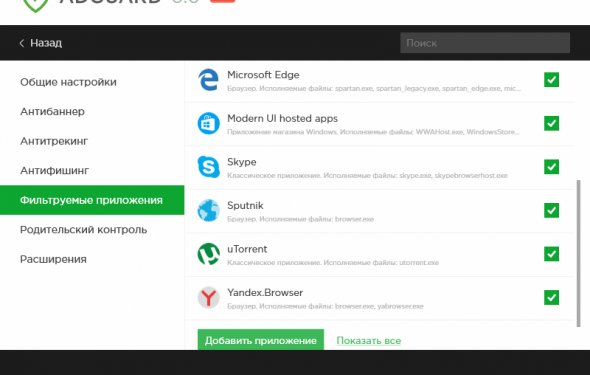Click the description line mentioning utorrent.exe
Viewport: 590px width, 375px height.
pos(333,263)
